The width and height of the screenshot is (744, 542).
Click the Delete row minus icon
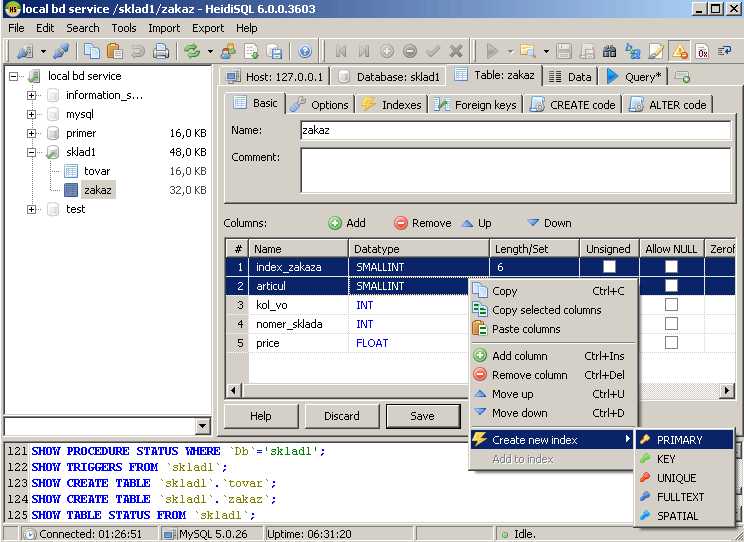(x=410, y=51)
